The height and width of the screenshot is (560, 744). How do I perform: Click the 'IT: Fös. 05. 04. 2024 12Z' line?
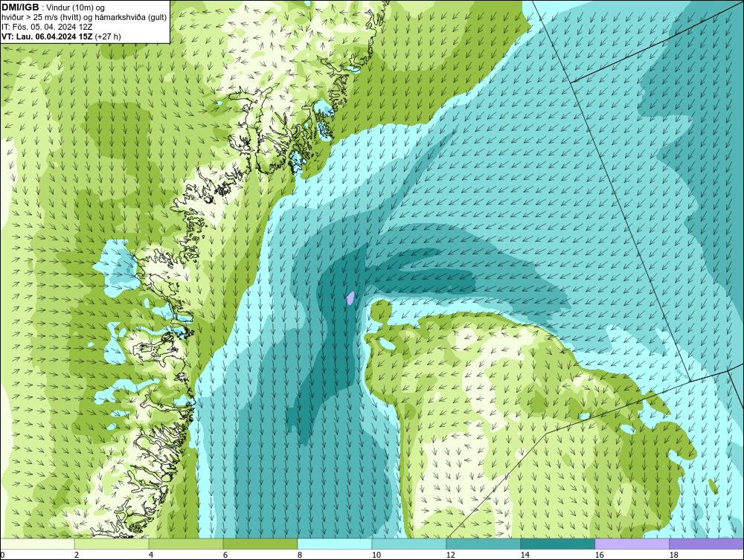point(46,27)
